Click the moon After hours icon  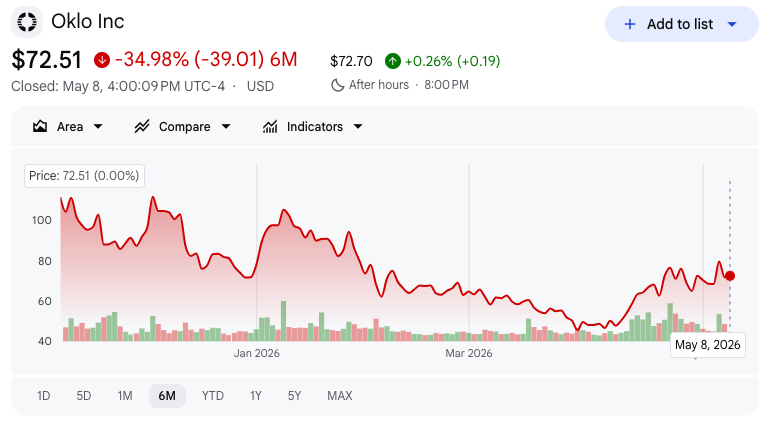coord(337,85)
